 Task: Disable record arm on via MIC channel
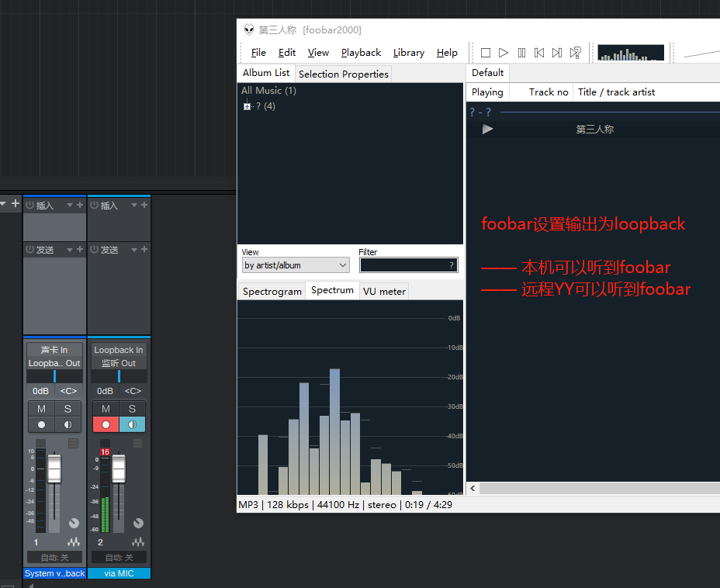[x=106, y=424]
